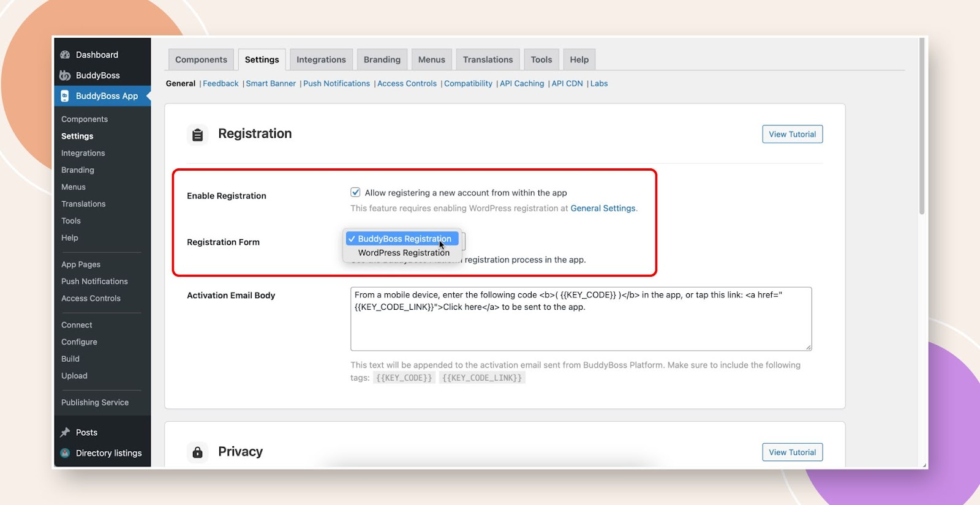Switch to the Translations tab
This screenshot has height=505, width=980.
coord(488,59)
